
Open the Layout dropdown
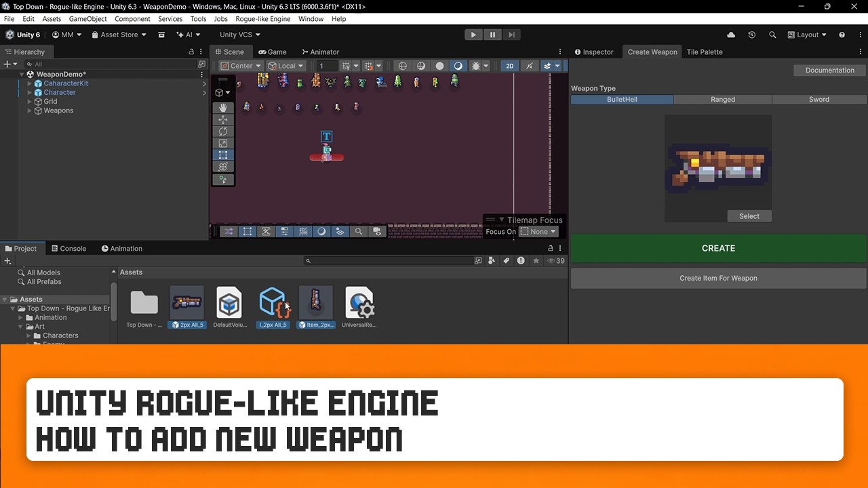click(x=807, y=35)
